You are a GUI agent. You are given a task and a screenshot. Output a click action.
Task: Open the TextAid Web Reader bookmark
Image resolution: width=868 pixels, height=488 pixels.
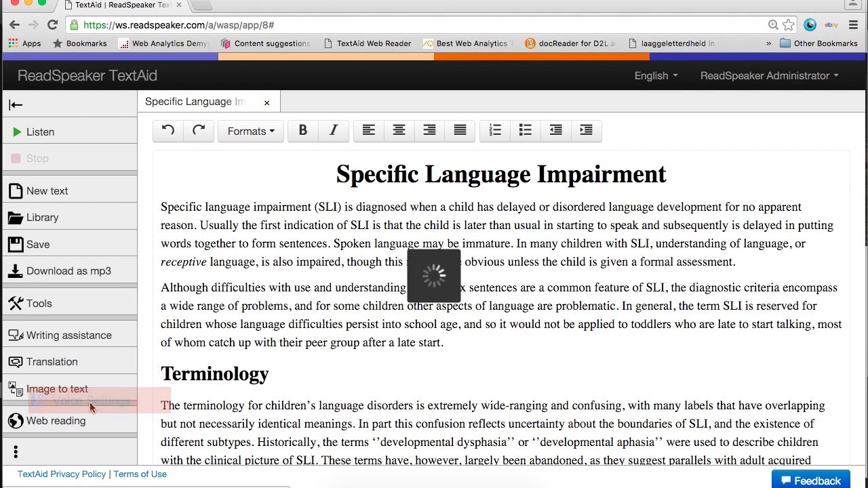[x=367, y=43]
